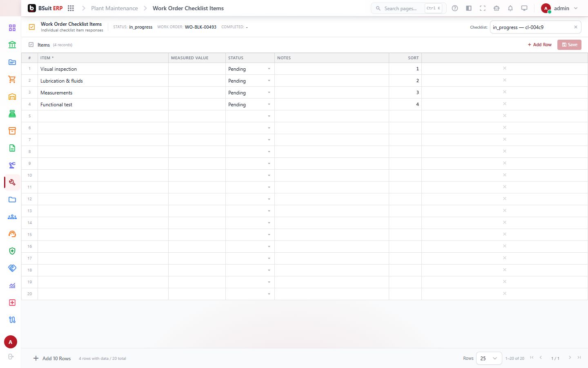
Task: Clear the Checklist filter selection
Action: 576,27
